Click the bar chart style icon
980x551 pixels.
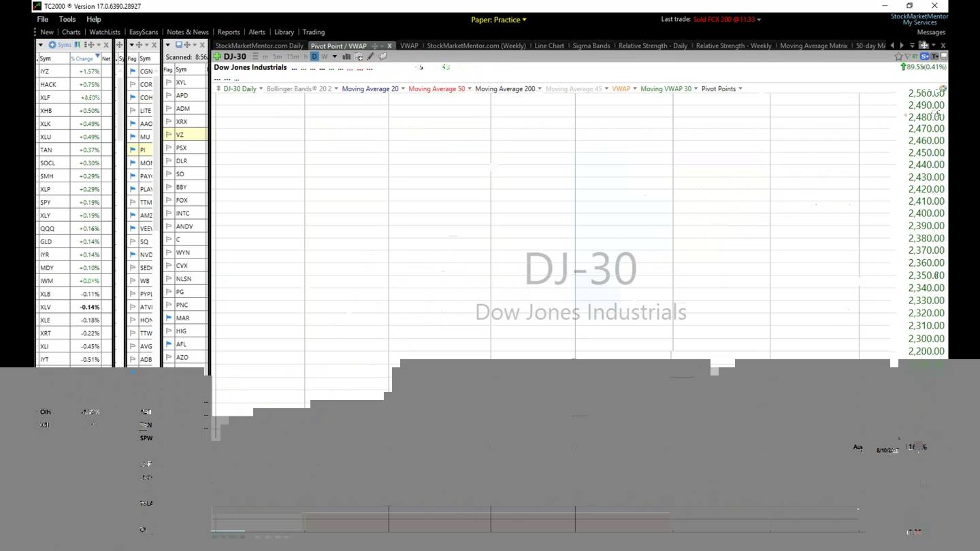[346, 56]
